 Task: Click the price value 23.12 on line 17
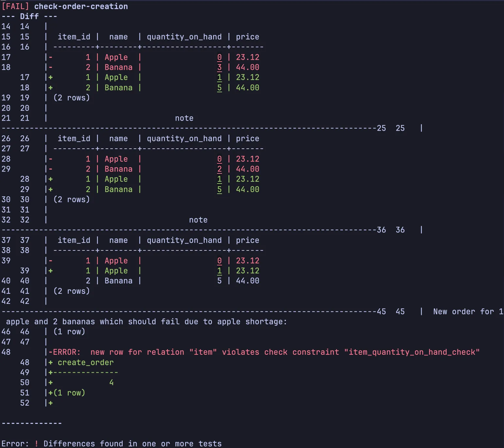pyautogui.click(x=247, y=57)
